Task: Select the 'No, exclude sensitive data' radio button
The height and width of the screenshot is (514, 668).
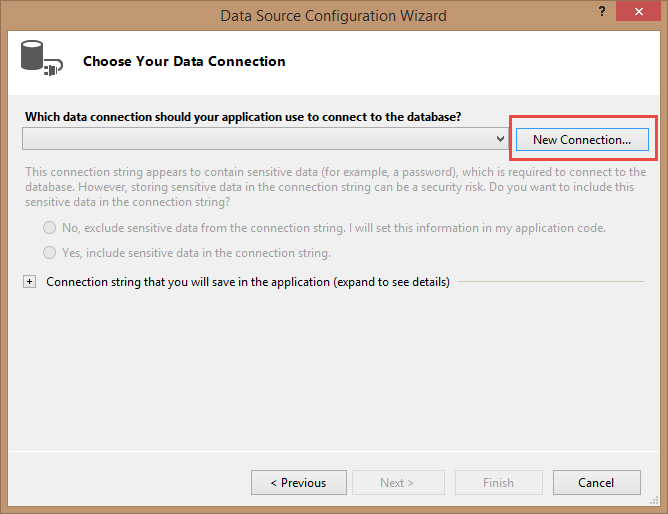Action: tap(49, 228)
